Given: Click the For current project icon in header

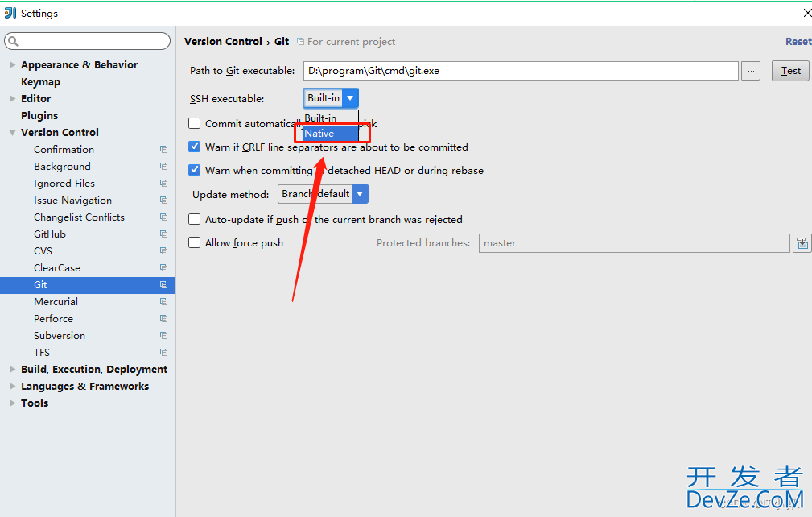Looking at the screenshot, I should (300, 41).
